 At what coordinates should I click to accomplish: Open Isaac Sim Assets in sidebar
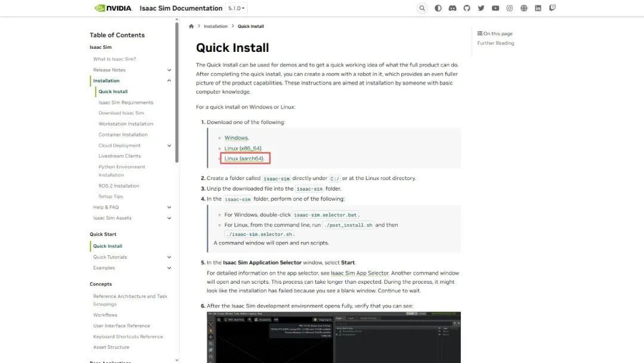coord(112,219)
